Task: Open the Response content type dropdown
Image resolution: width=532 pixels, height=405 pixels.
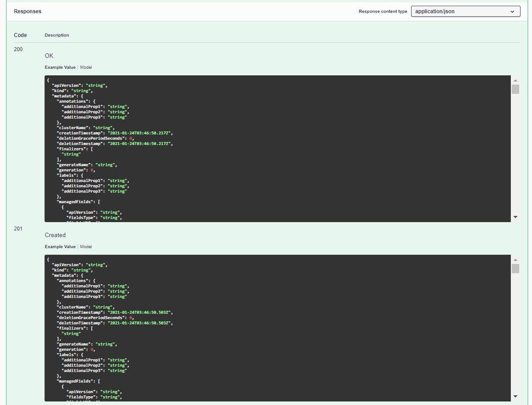Action: coord(465,11)
